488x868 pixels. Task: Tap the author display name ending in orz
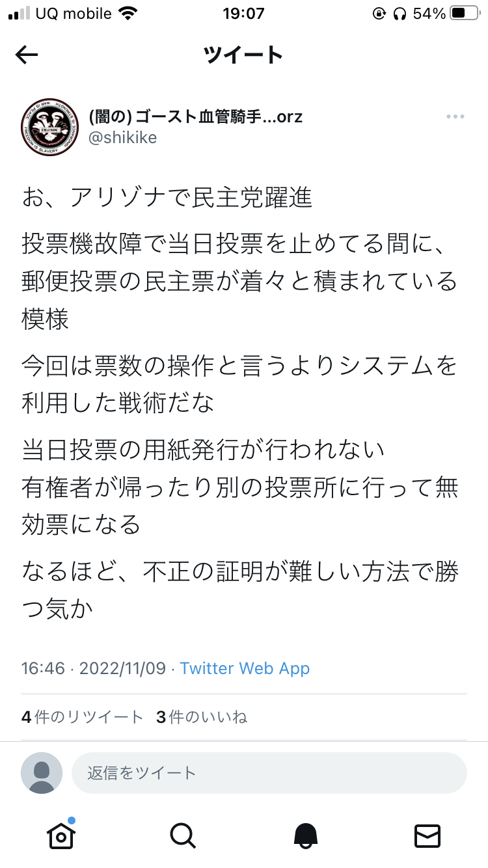195,116
